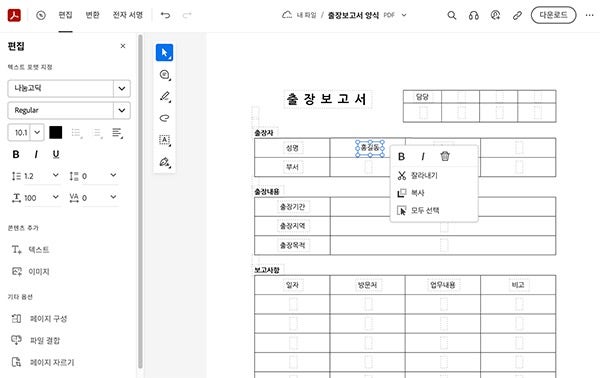The image size is (600, 378).
Task: Toggle italic I in the left panel
Action: tap(36, 154)
